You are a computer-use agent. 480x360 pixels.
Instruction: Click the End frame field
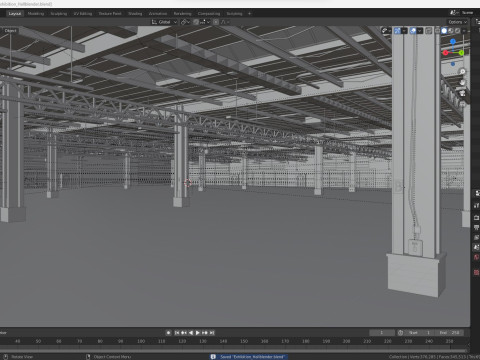click(x=450, y=333)
